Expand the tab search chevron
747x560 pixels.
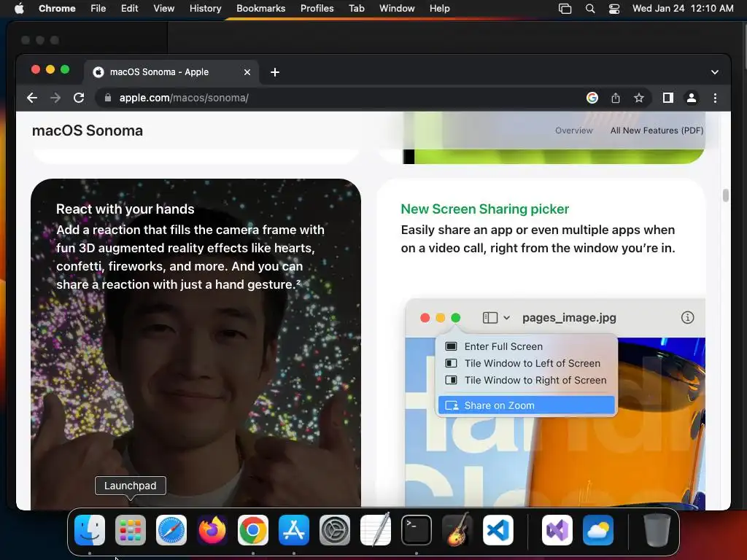click(x=715, y=72)
